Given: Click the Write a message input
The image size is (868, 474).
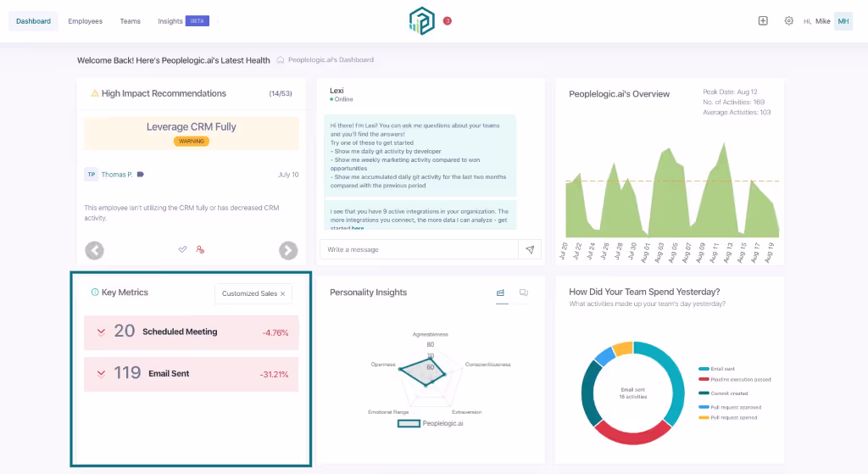Looking at the screenshot, I should pos(419,250).
